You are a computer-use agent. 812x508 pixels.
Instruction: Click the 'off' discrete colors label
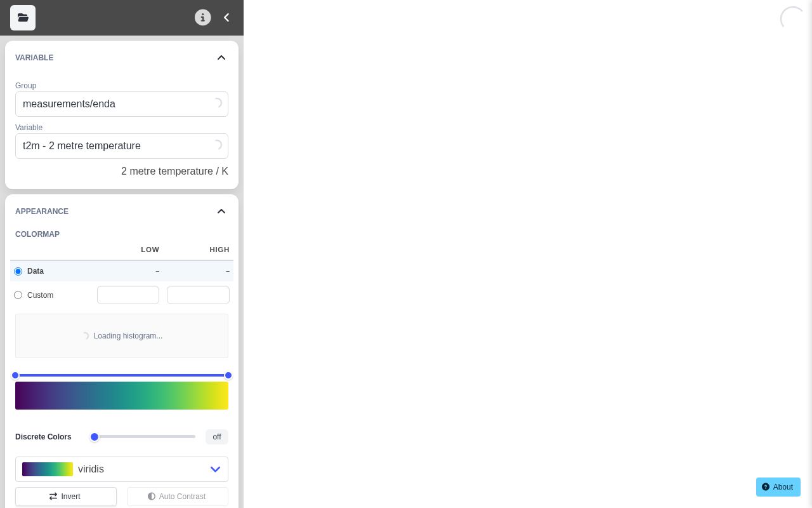tap(217, 437)
